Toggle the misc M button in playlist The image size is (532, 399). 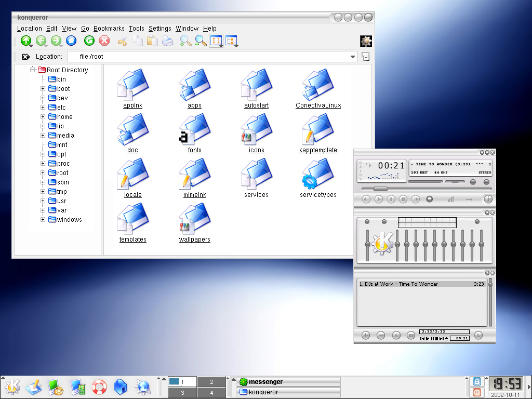[410, 336]
